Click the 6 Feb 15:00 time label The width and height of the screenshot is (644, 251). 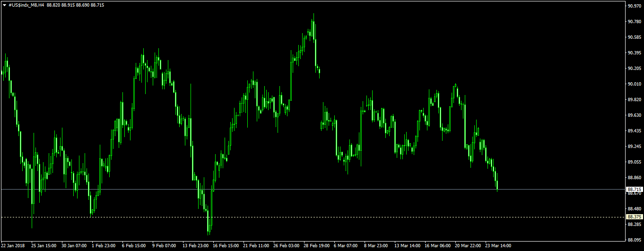coord(134,246)
